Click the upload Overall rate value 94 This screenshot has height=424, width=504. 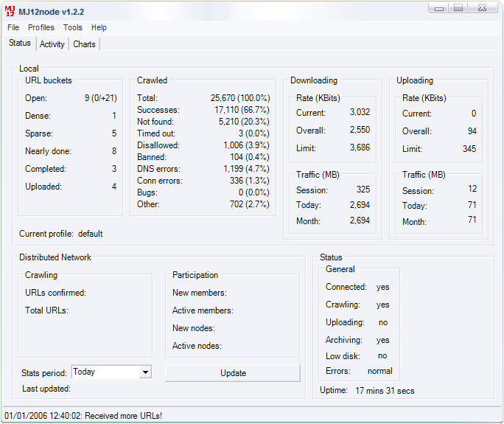472,131
